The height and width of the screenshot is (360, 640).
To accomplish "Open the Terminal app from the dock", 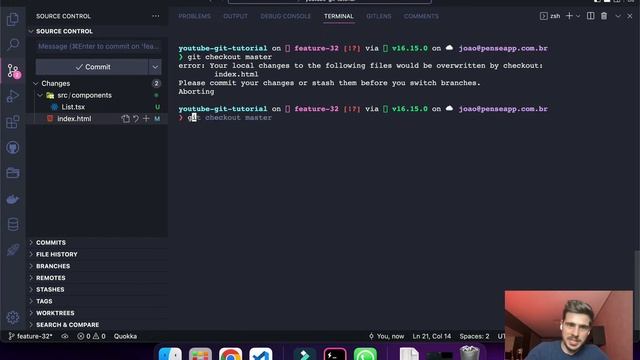I will [335, 353].
